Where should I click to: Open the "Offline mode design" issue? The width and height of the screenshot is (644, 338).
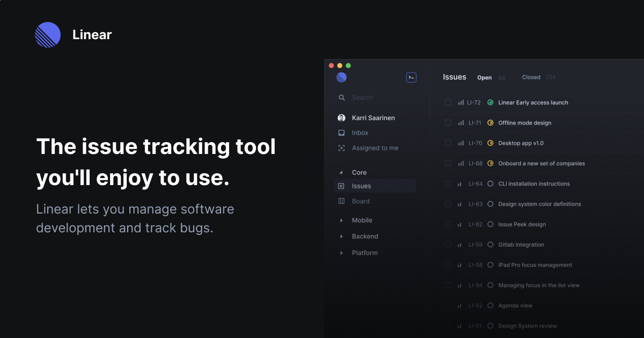pyautogui.click(x=525, y=123)
